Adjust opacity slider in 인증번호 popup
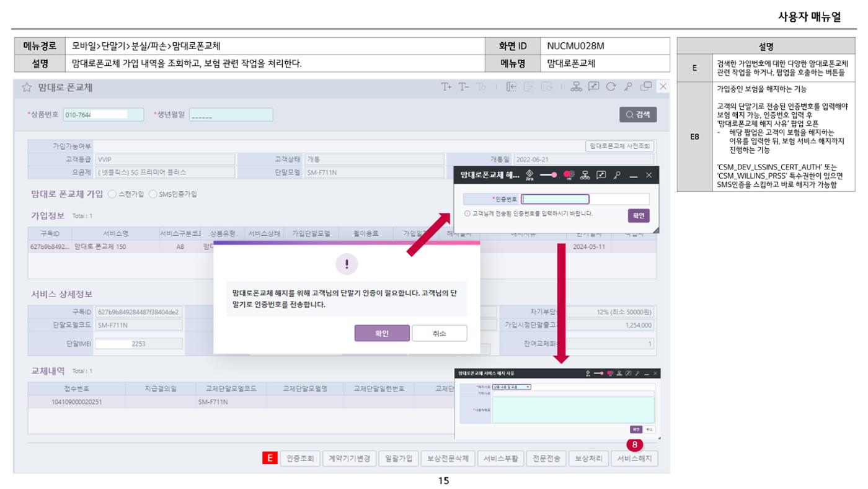 click(548, 176)
